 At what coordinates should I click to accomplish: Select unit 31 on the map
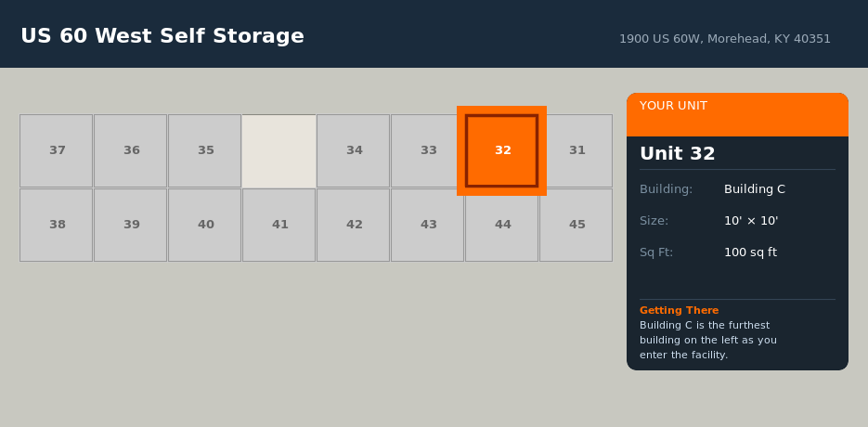pyautogui.click(x=576, y=150)
